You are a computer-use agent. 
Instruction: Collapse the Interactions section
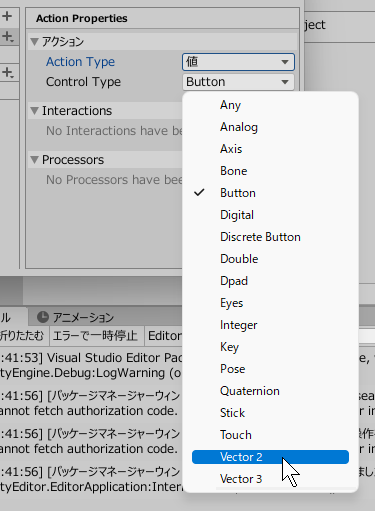(34, 111)
